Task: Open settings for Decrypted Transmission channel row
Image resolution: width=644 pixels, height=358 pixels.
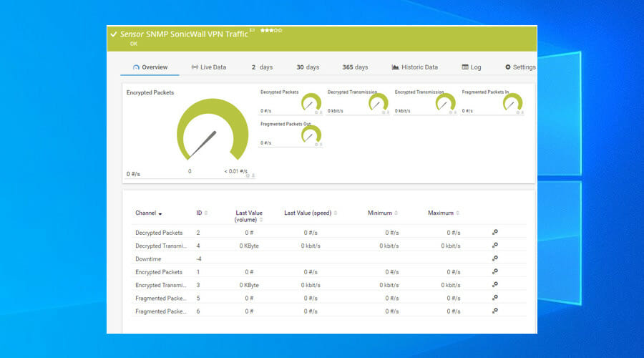Action: [x=495, y=246]
